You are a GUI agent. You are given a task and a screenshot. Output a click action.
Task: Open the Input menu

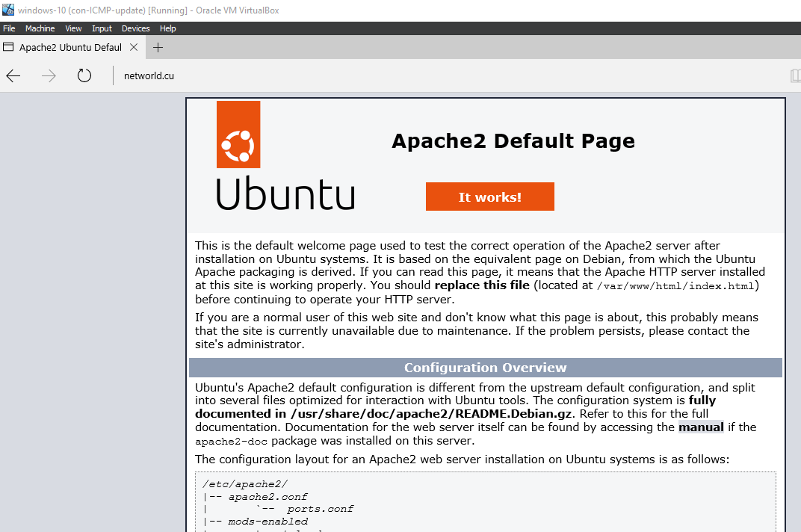(102, 28)
